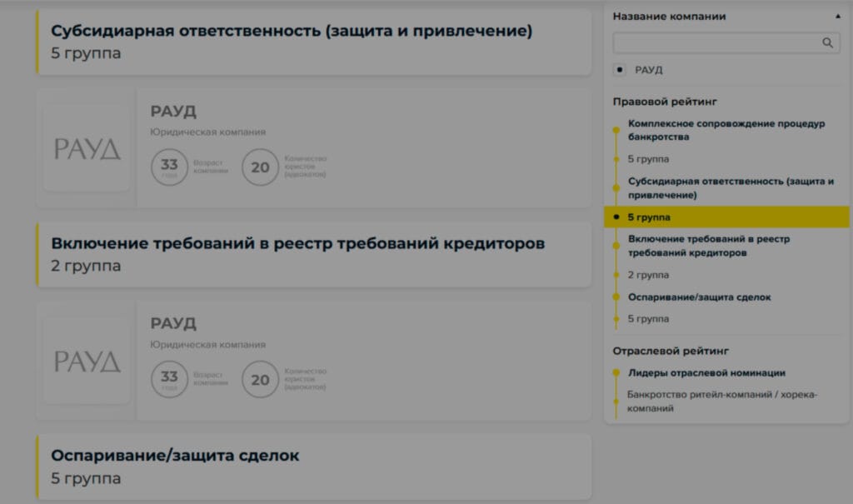
Task: Click the magnifier icon in company search
Action: [x=827, y=43]
